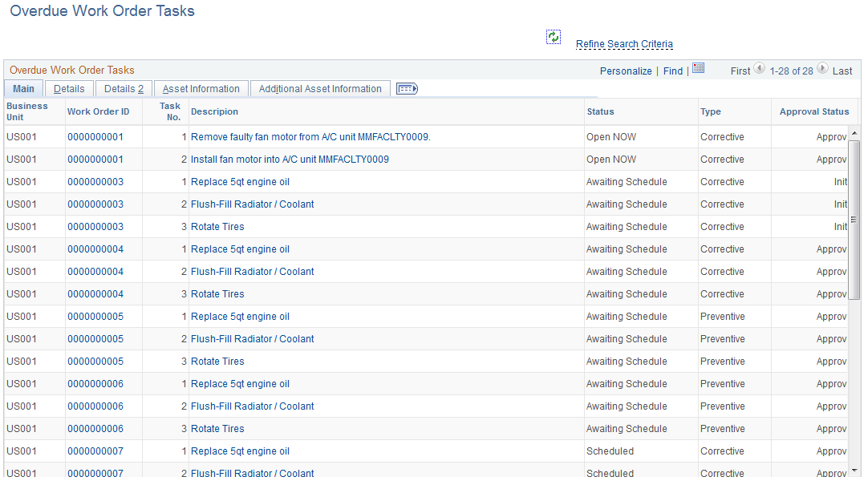Select the Asset Information tab
The height and width of the screenshot is (485, 868).
[x=200, y=88]
